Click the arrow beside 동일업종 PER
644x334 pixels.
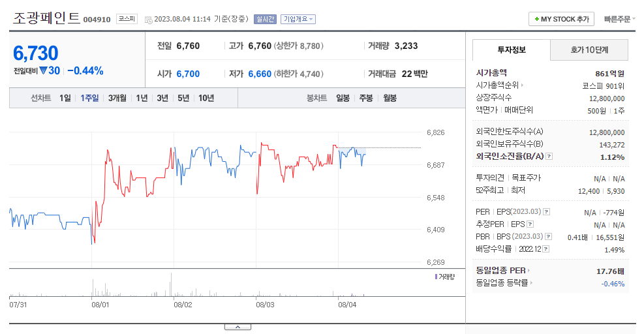[x=529, y=271]
